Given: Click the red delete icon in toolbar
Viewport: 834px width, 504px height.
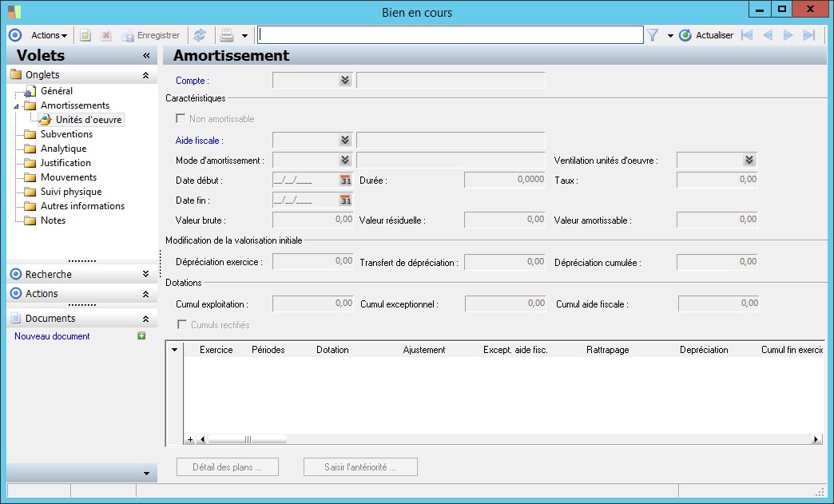Looking at the screenshot, I should point(105,35).
